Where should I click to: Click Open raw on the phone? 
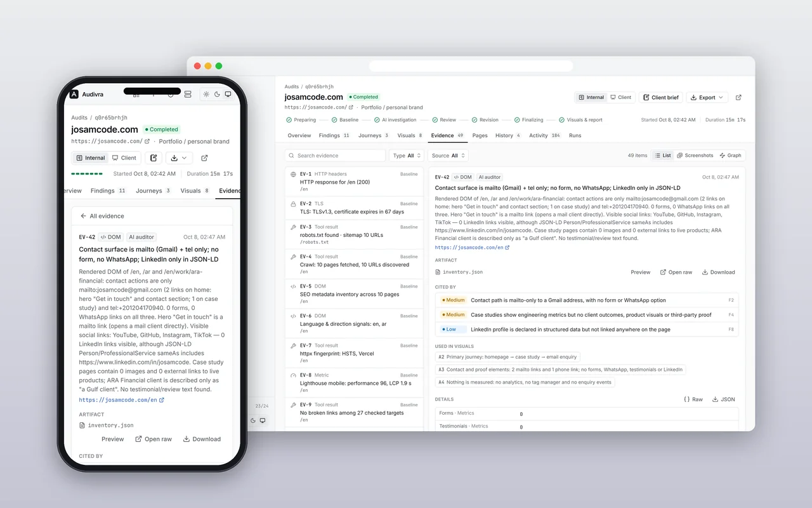pyautogui.click(x=153, y=439)
